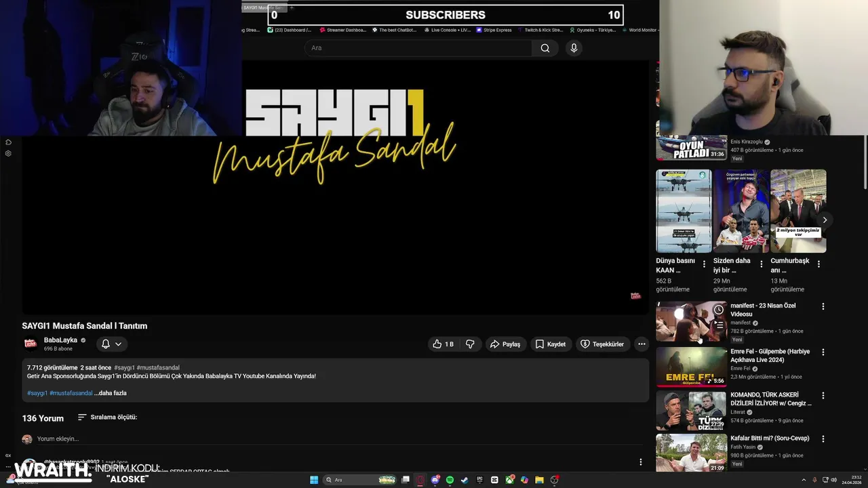Image resolution: width=868 pixels, height=488 pixels.
Task: Open the Teşekkürler super thanks button
Action: (602, 344)
